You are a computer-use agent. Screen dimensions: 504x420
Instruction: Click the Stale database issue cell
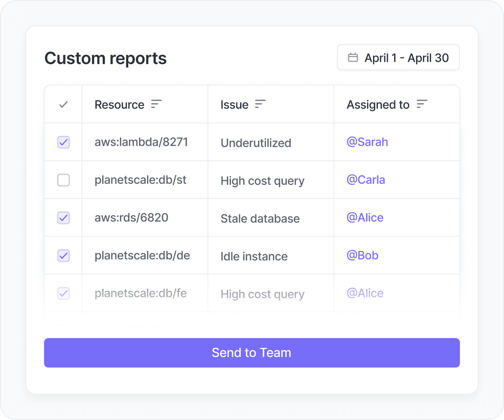[260, 218]
